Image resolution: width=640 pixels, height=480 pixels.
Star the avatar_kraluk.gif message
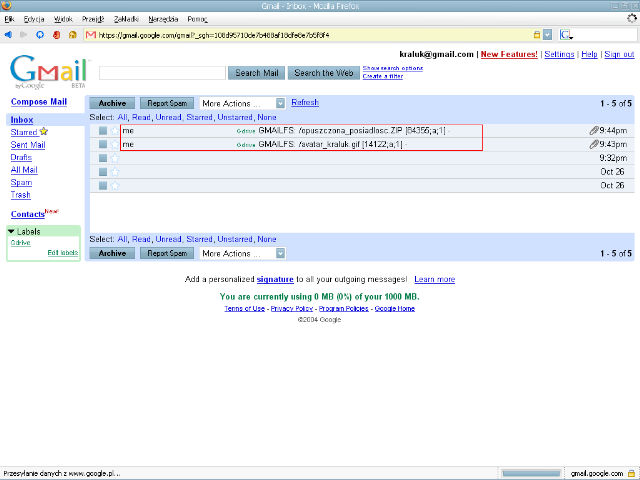coord(115,144)
